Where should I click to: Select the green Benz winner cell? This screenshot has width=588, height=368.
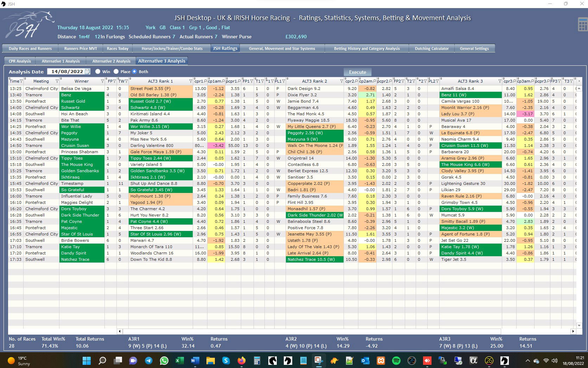pos(82,95)
